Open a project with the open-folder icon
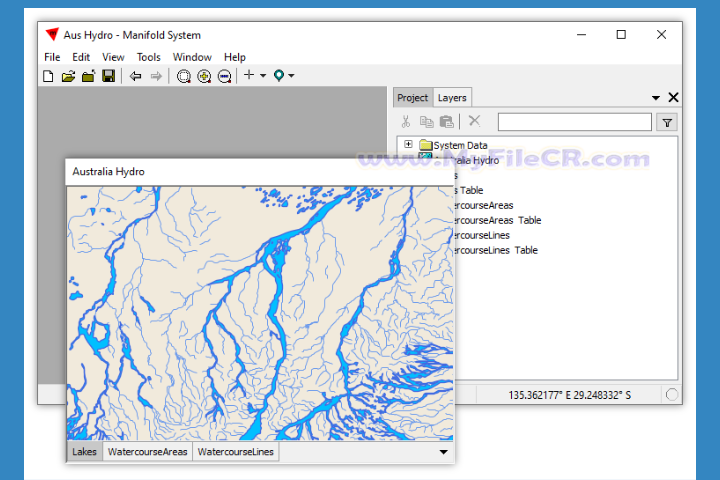 (x=68, y=76)
